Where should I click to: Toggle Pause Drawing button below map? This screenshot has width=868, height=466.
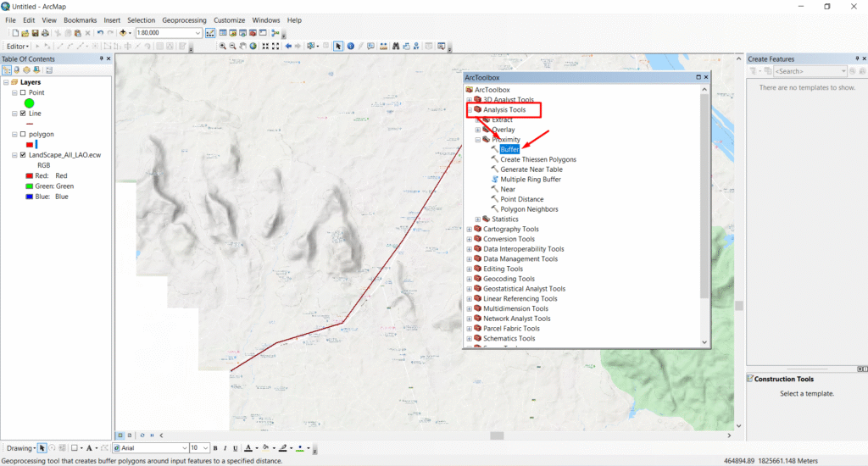(152, 435)
